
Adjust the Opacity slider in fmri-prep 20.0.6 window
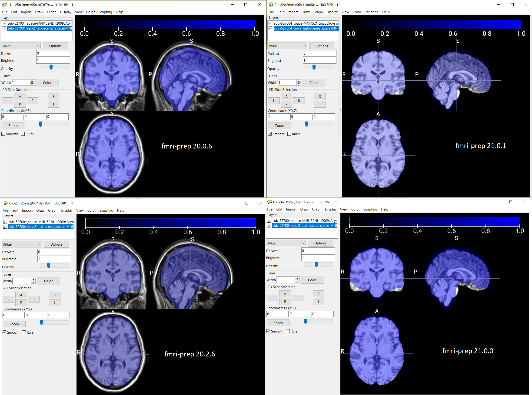(x=51, y=67)
